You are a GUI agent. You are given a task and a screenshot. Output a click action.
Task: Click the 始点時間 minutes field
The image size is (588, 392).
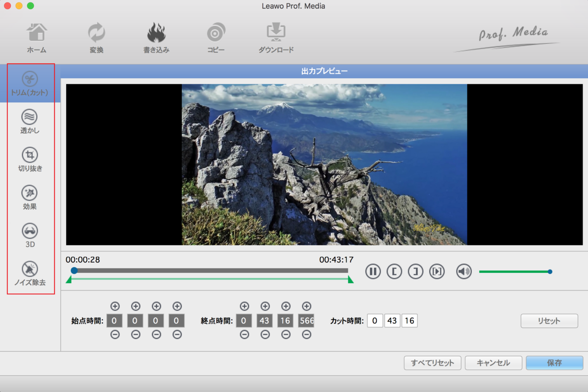135,321
